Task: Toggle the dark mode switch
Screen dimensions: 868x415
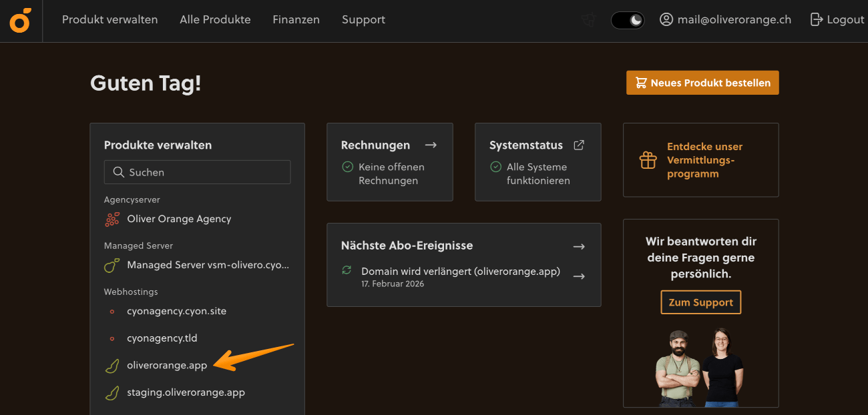Action: (627, 20)
